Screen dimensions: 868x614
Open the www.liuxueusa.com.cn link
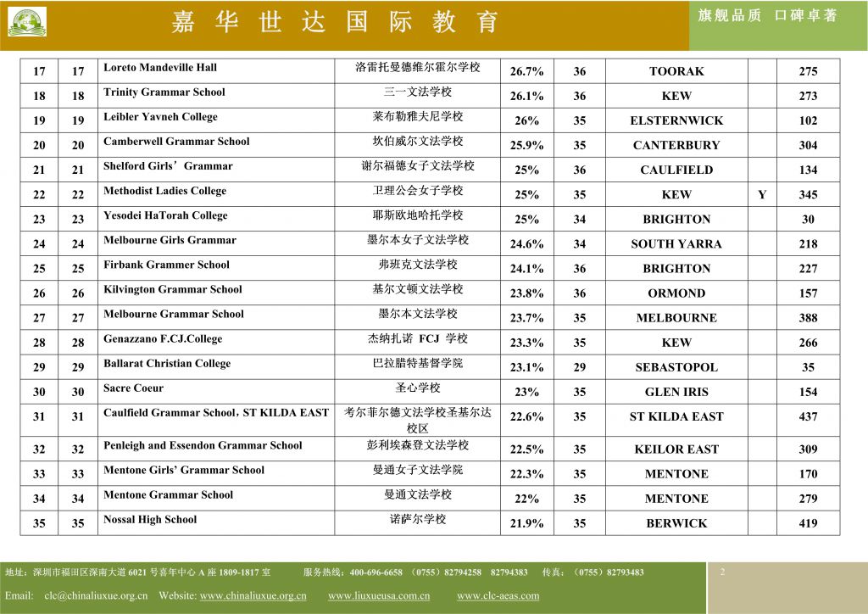coord(379,595)
